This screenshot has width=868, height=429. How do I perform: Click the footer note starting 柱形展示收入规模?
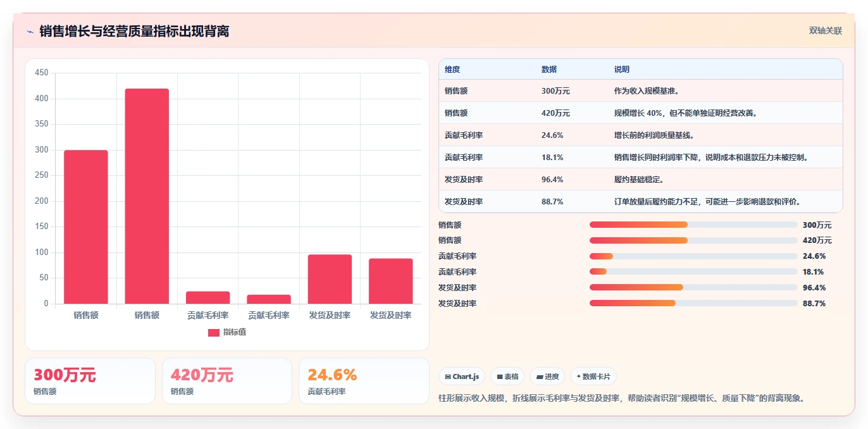(x=621, y=398)
